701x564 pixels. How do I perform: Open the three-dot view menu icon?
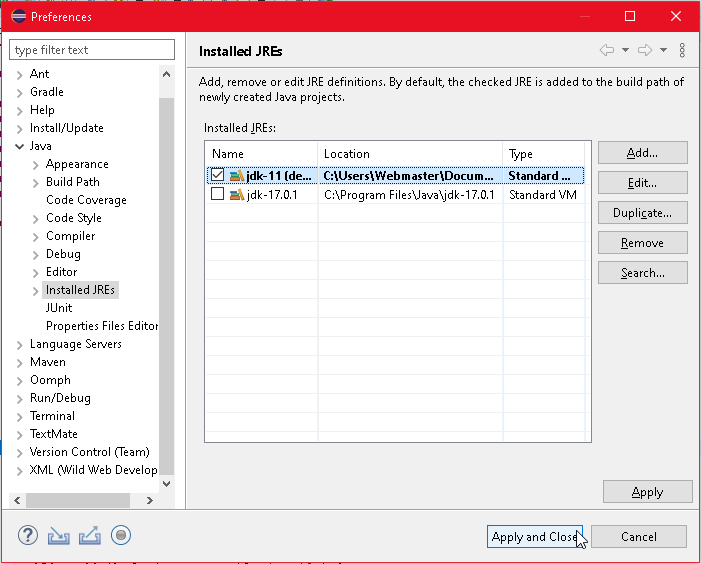pyautogui.click(x=682, y=50)
